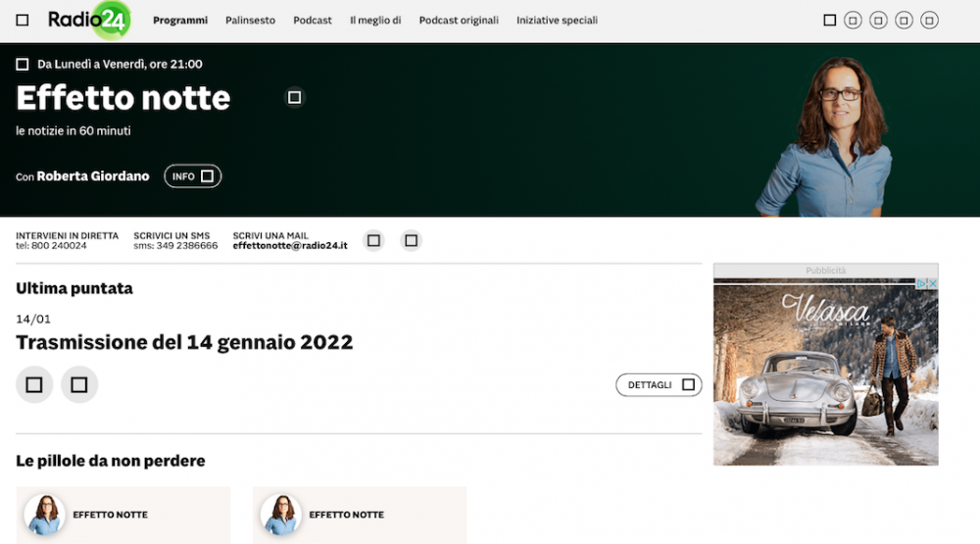Click the effettonotte@radio24.it email link
Viewport: 980px width, 544px height.
pos(290,246)
